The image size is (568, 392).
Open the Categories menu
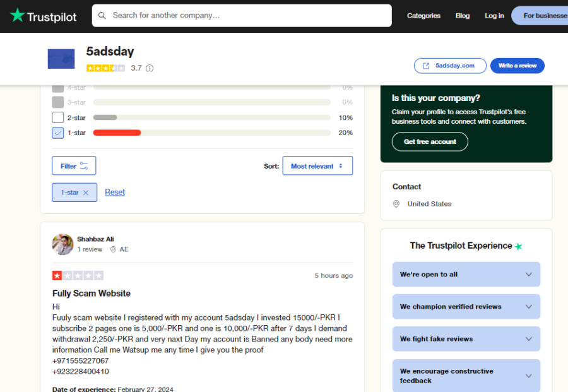[423, 16]
